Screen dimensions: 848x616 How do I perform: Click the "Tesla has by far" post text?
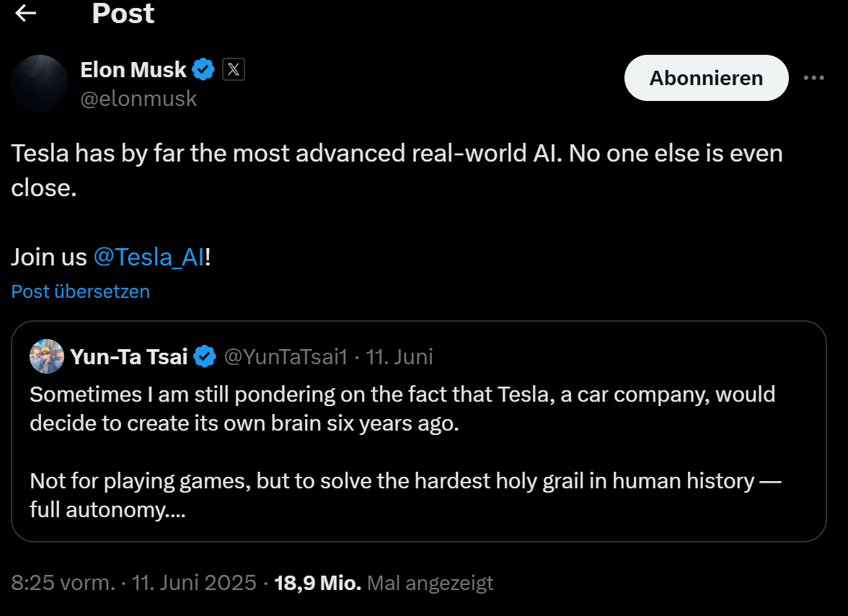coord(397,154)
